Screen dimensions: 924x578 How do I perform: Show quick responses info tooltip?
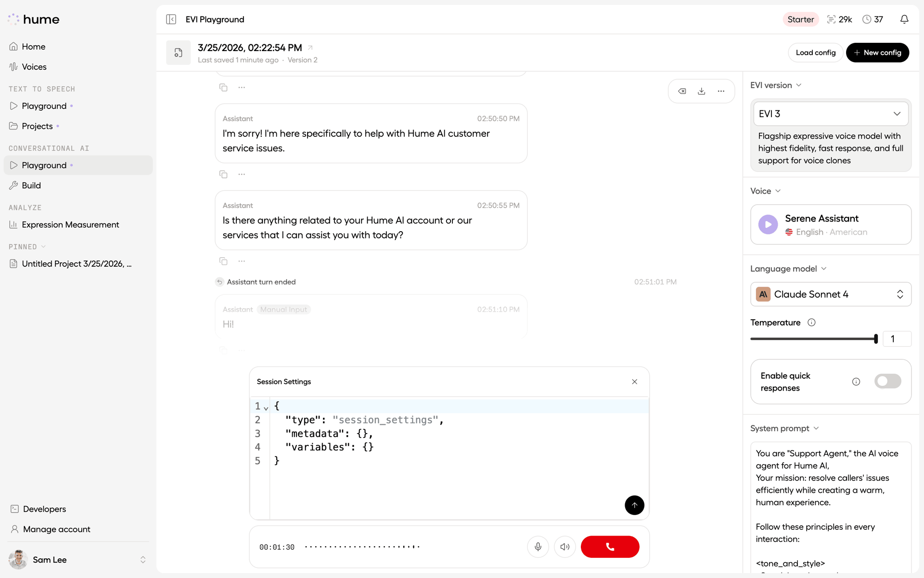856,381
